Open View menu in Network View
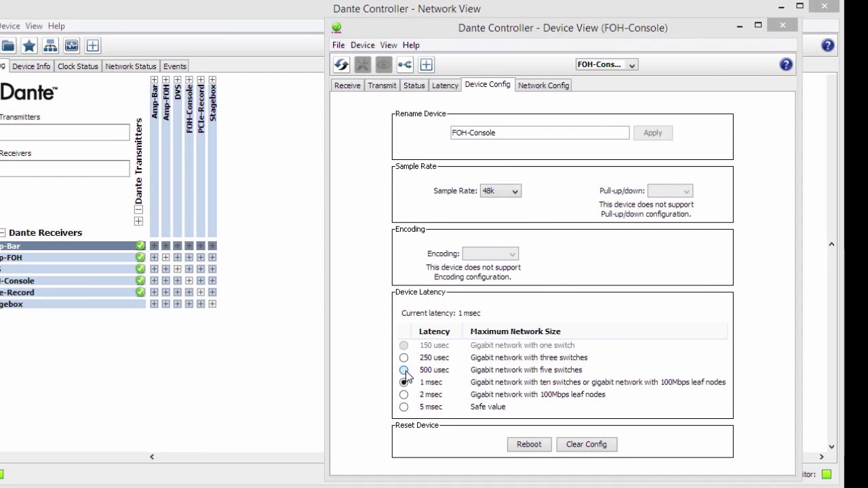The image size is (868, 488). [34, 26]
